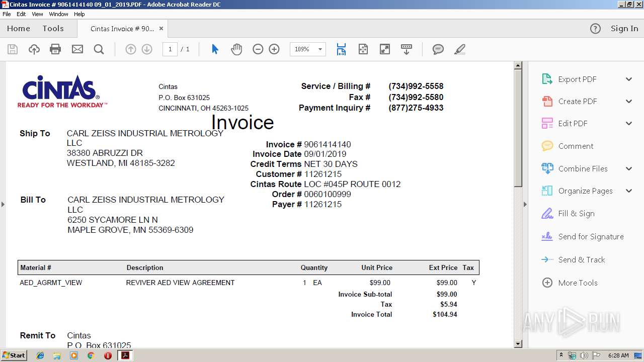
Task: Click the AED_AGRMT_VIEW material cell
Action: click(51, 283)
